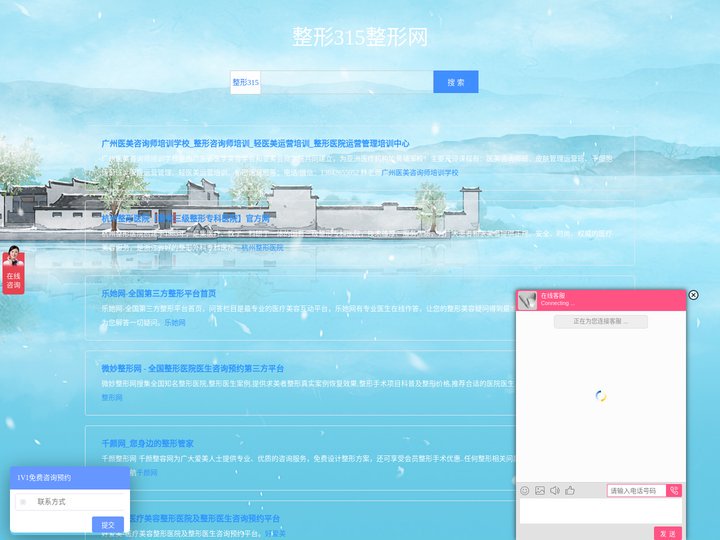Submit the consultation form with 提交
Image resolution: width=720 pixels, height=540 pixels.
(x=108, y=524)
